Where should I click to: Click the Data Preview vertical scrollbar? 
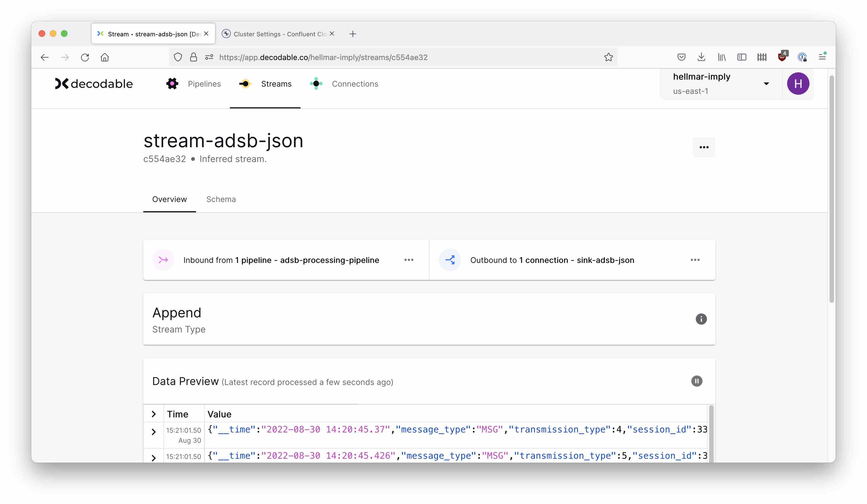(x=711, y=434)
